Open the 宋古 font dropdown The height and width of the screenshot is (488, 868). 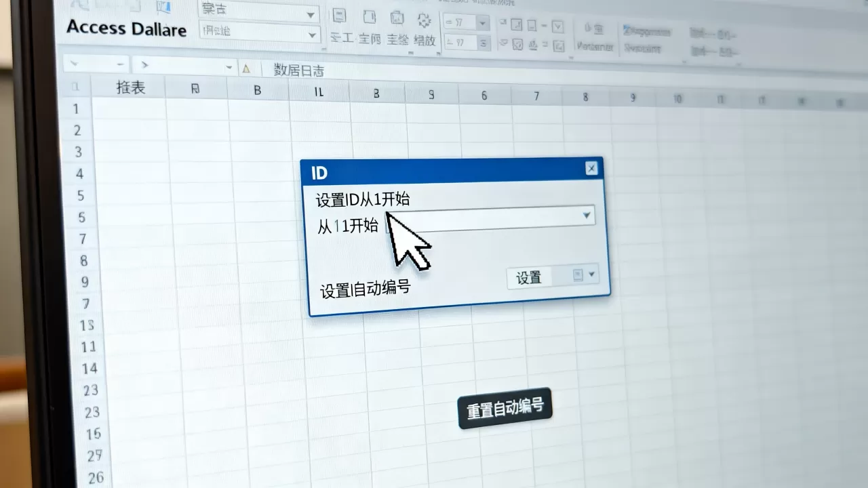point(311,14)
